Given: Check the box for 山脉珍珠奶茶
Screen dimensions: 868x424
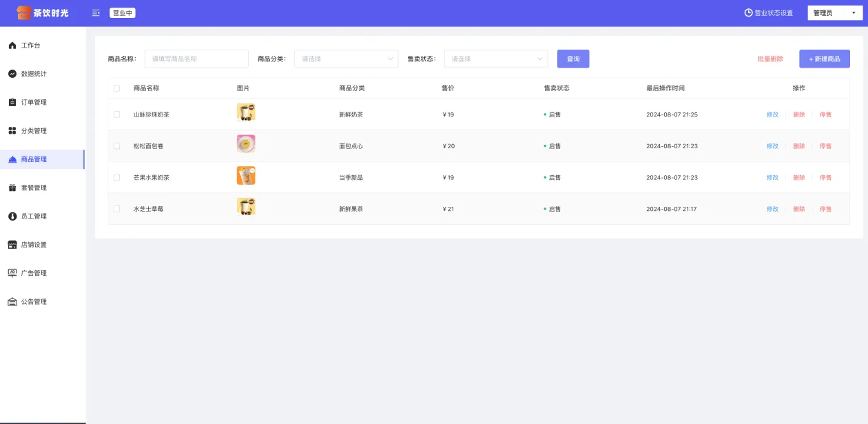Looking at the screenshot, I should tap(116, 114).
